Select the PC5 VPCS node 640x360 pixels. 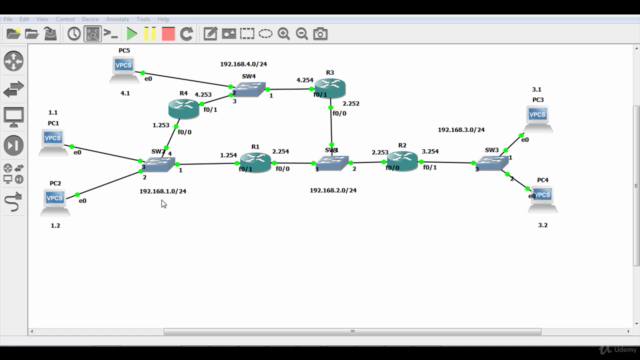[x=124, y=69]
